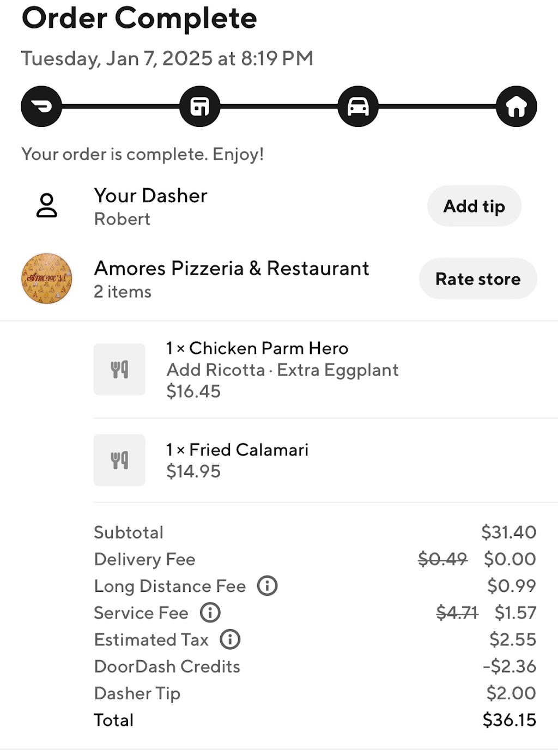The height and width of the screenshot is (756, 558).
Task: Tap the Total amount $36.15
Action: click(510, 720)
